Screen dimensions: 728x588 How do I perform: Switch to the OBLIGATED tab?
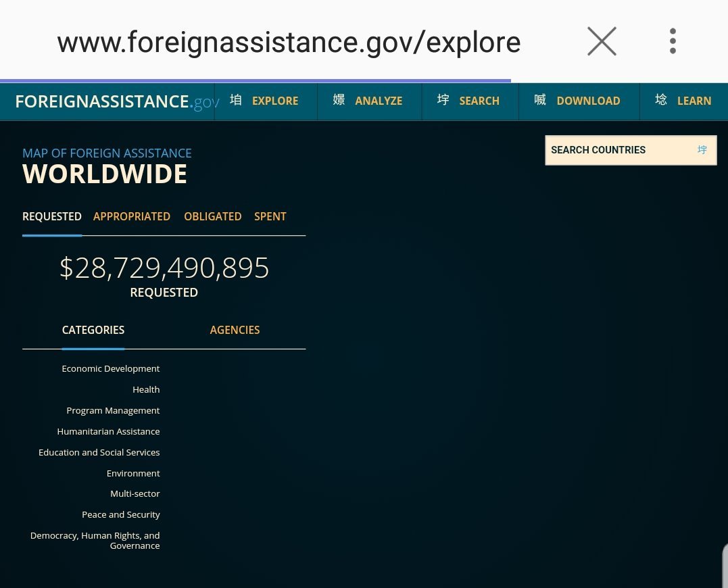(x=213, y=217)
